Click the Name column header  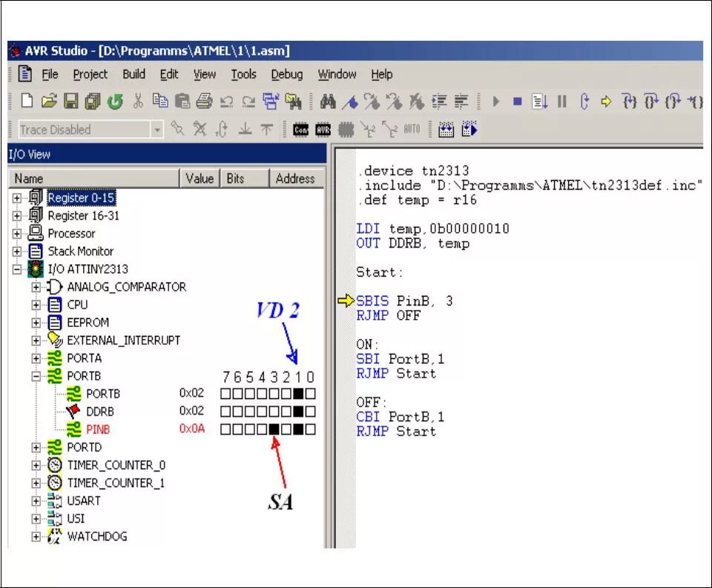point(93,179)
